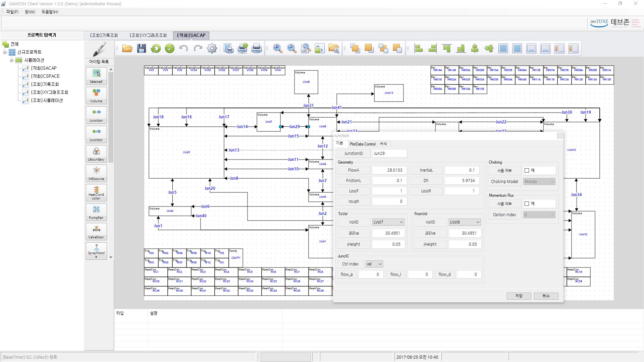
Task: Open the 파일(F) menu
Action: coord(12,12)
